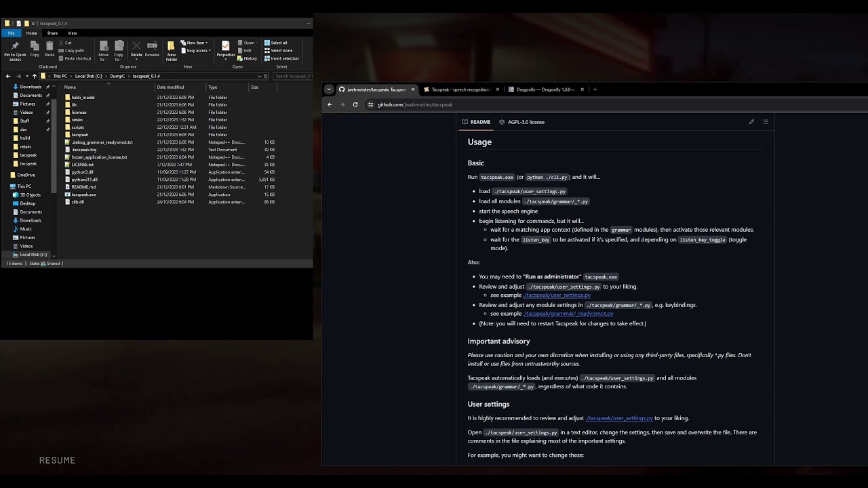Viewport: 868px width, 488px height.
Task: Open the New item dropdown
Action: tap(196, 42)
